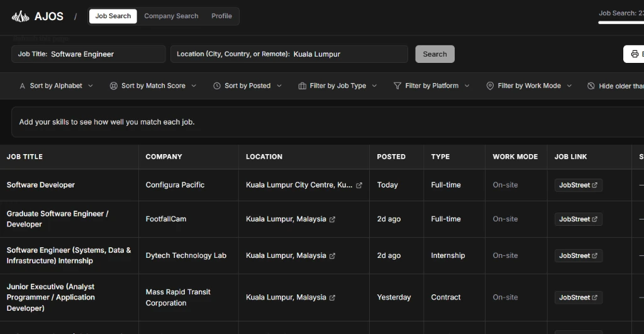Click the chevron beside Sort by Alphabet
644x334 pixels.
(x=91, y=86)
